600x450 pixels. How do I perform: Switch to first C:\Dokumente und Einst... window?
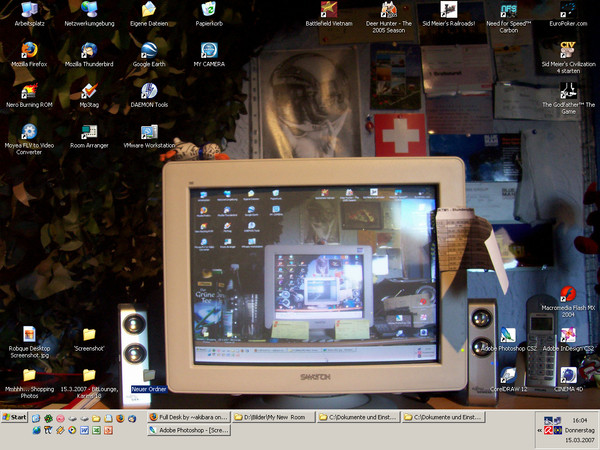[x=359, y=417]
